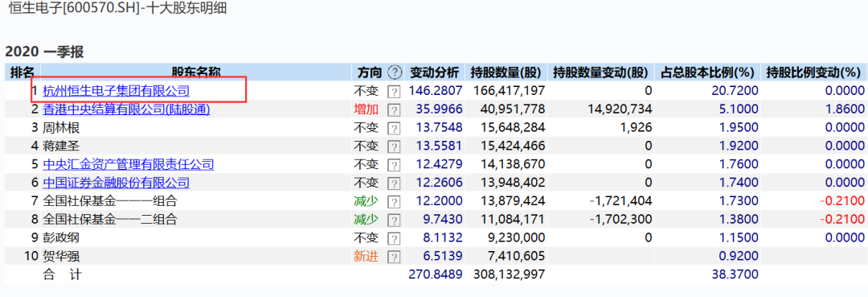Click 减少 label in 全国社保基金一一一组合 row

[366, 201]
